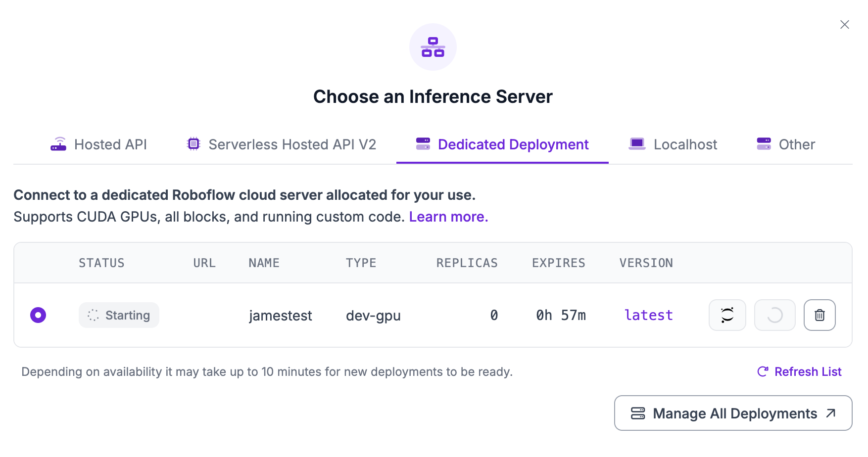Click the STATUS column header
The image size is (868, 457).
[x=101, y=263]
